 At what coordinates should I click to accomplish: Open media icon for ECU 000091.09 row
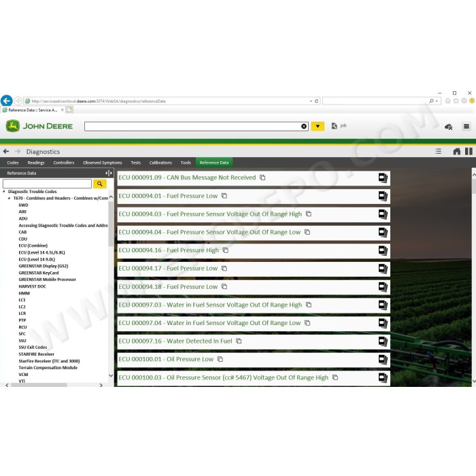(x=383, y=178)
